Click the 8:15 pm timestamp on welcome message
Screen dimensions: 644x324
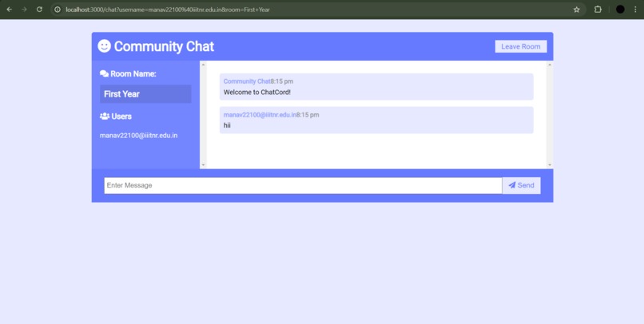click(282, 81)
